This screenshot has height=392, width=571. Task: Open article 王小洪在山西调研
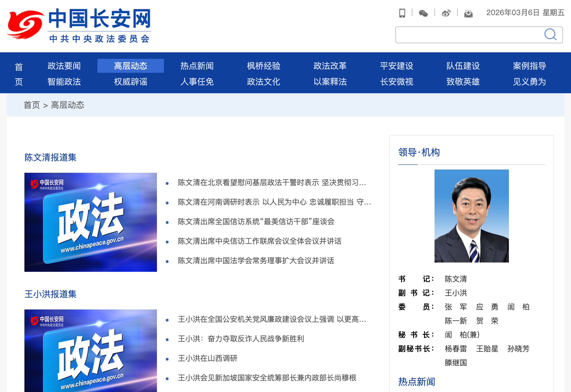click(208, 358)
